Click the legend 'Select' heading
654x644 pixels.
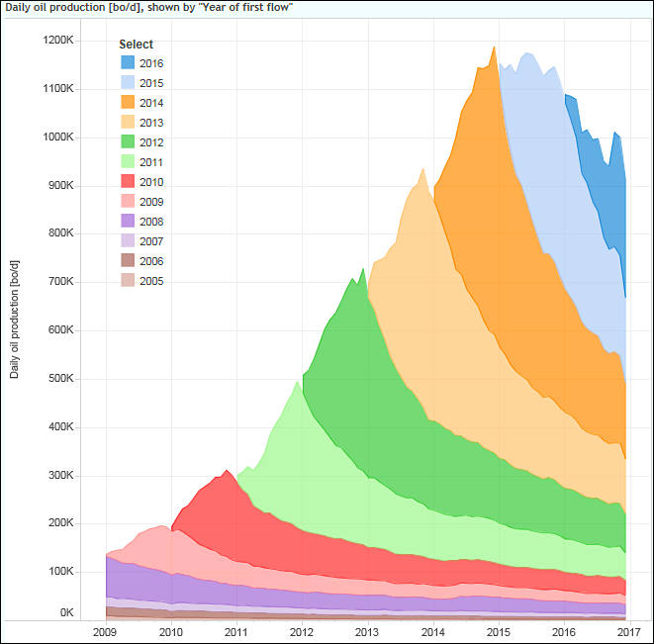click(136, 45)
